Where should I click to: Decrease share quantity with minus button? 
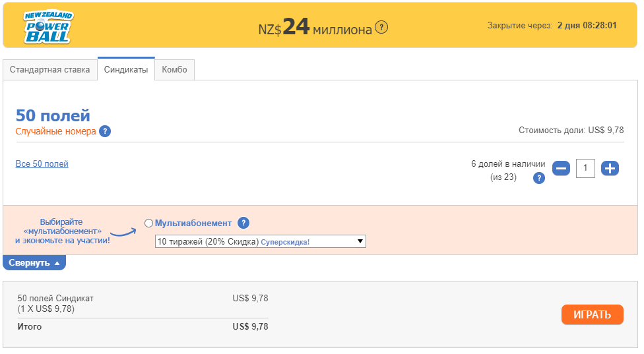[x=561, y=168]
